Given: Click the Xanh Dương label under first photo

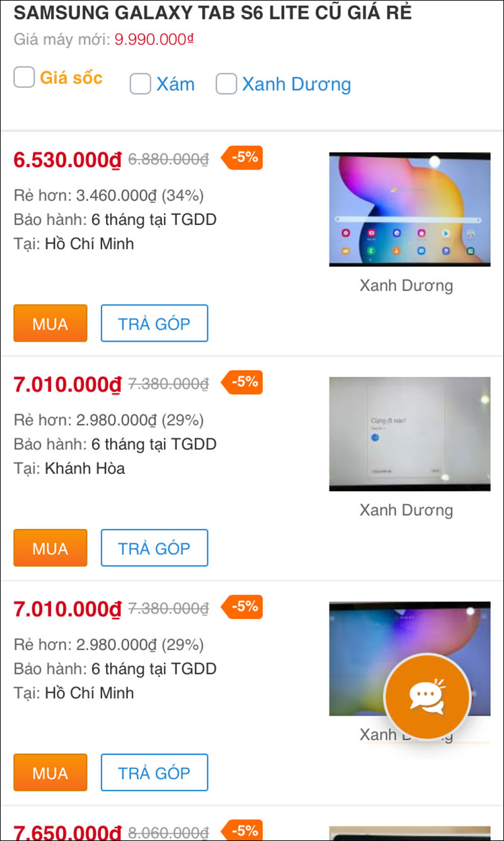Looking at the screenshot, I should (406, 286).
